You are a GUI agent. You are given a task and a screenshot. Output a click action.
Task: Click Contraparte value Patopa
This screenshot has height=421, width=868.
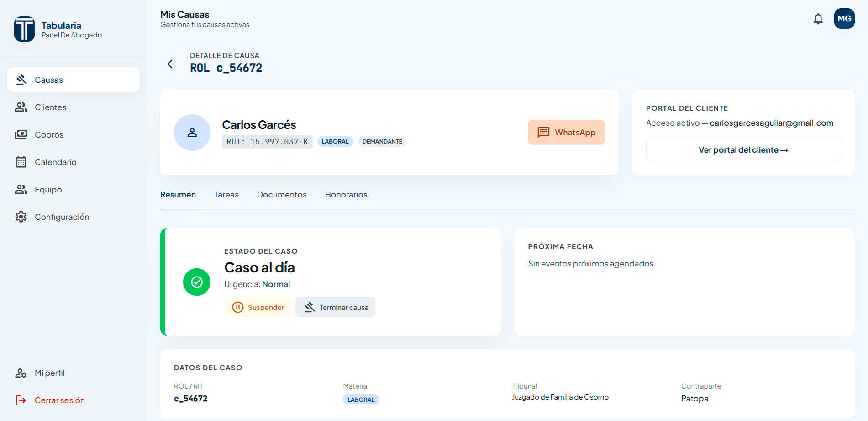695,399
